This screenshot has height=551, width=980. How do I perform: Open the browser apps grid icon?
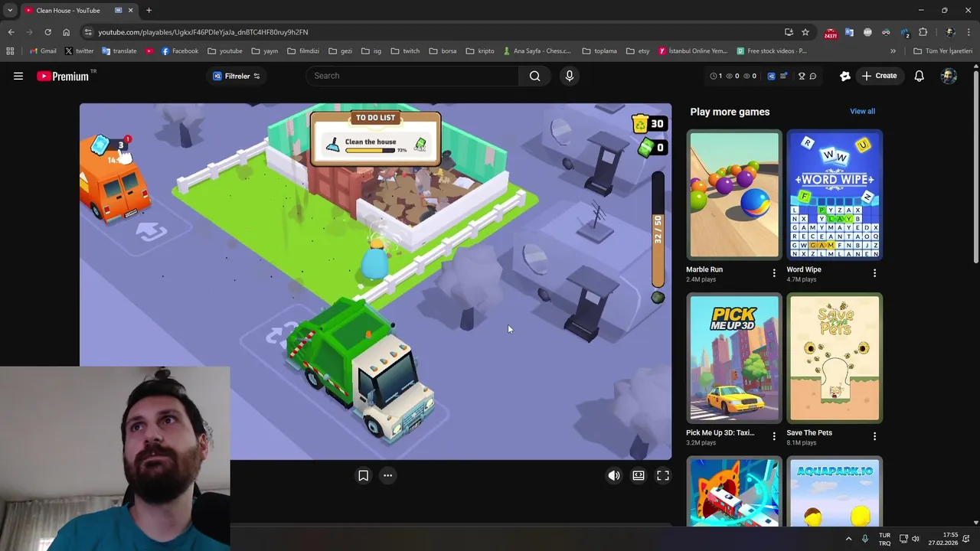coord(10,51)
